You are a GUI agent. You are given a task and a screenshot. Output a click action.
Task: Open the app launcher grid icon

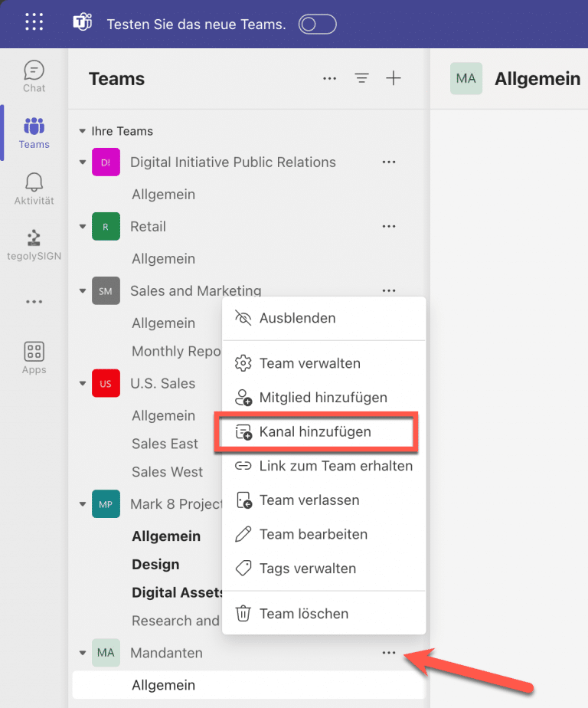34,21
